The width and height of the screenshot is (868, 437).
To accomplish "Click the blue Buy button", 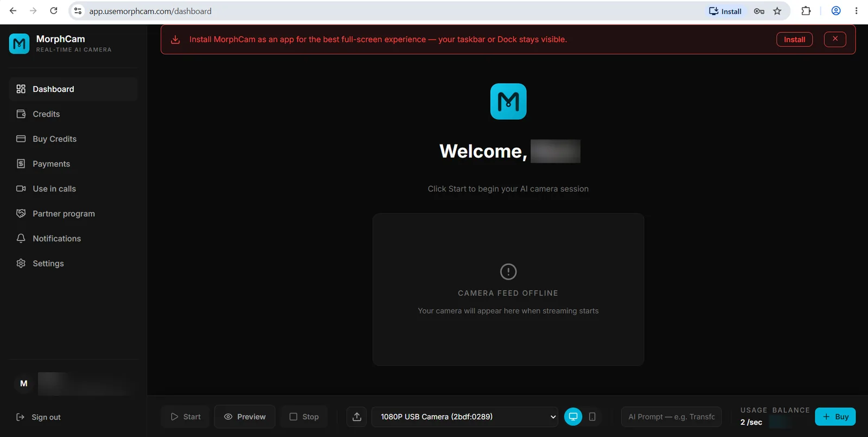I will tap(835, 417).
